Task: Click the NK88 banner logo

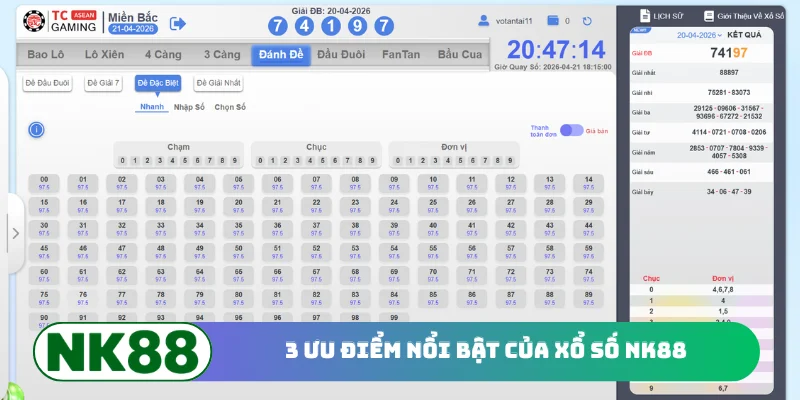Action: [122, 352]
